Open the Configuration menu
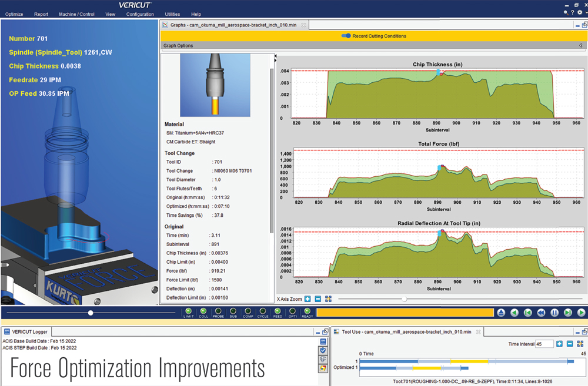This screenshot has width=588, height=386. pyautogui.click(x=140, y=14)
